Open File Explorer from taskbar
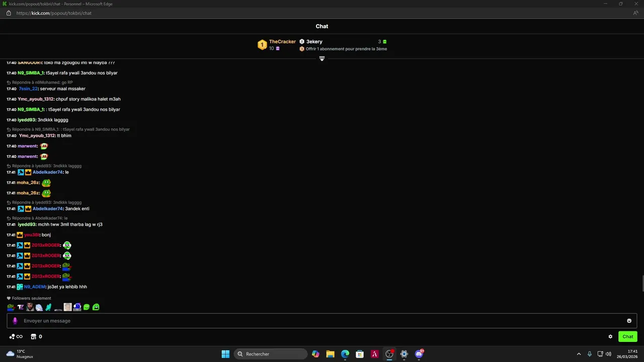The image size is (644, 362). (330, 354)
